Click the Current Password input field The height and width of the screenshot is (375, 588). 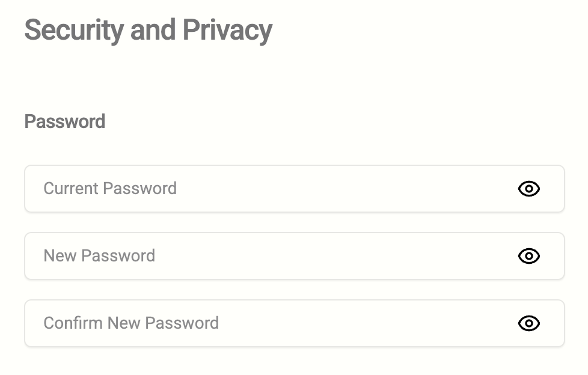271,189
